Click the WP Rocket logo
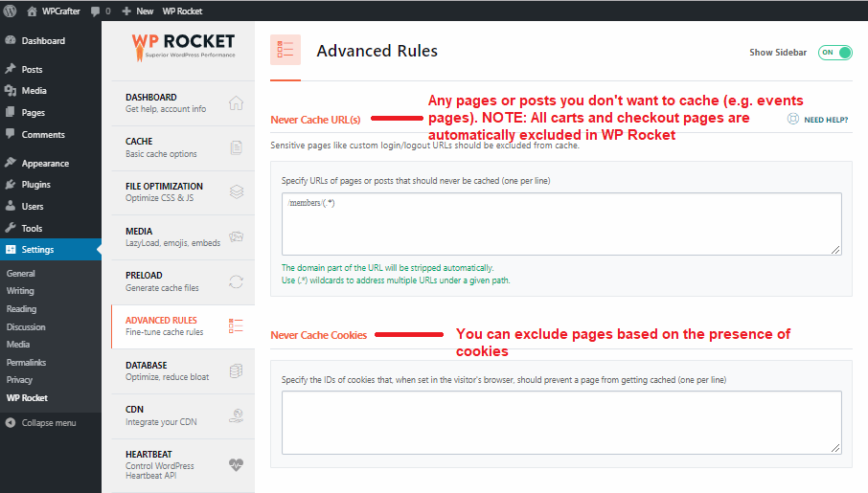This screenshot has height=493, width=868. coord(183,47)
